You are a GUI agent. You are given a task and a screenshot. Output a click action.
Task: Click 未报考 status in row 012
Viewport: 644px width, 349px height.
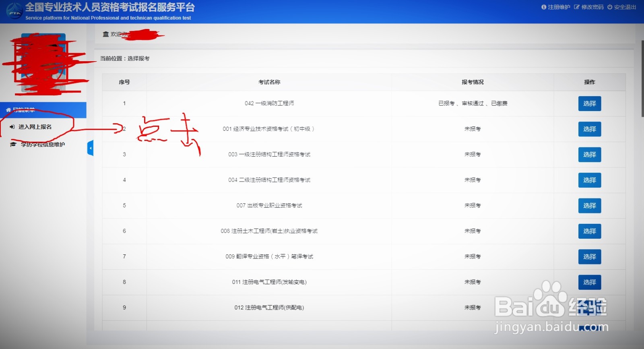pyautogui.click(x=473, y=308)
